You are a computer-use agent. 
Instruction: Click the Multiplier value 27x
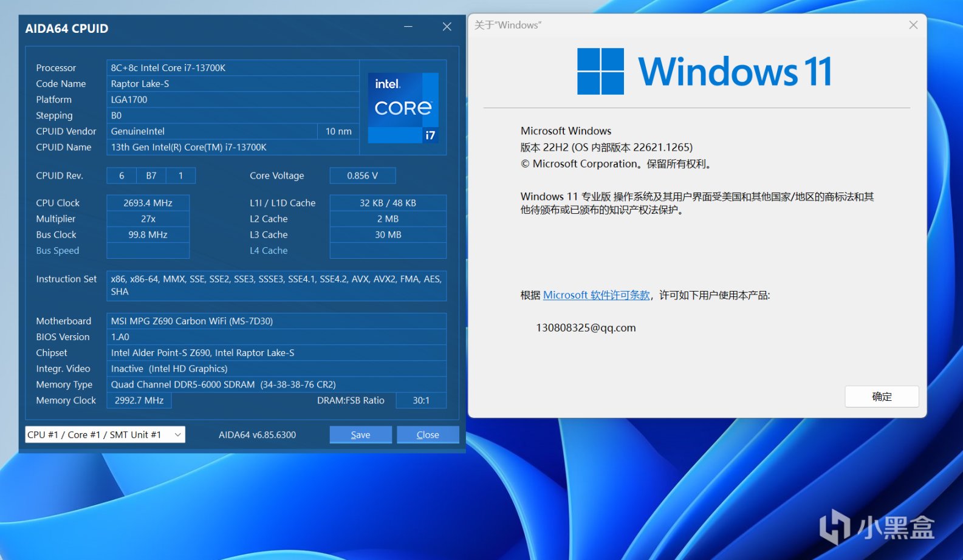(148, 219)
